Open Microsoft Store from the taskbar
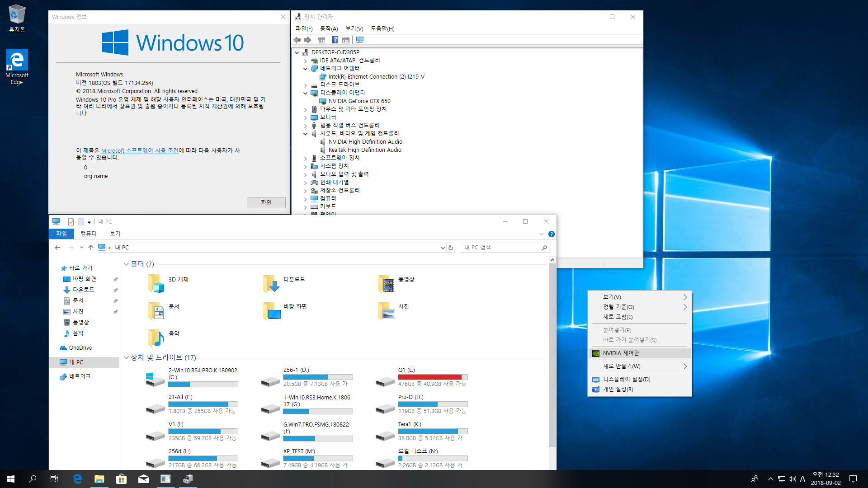This screenshot has height=488, width=868. pos(121,479)
